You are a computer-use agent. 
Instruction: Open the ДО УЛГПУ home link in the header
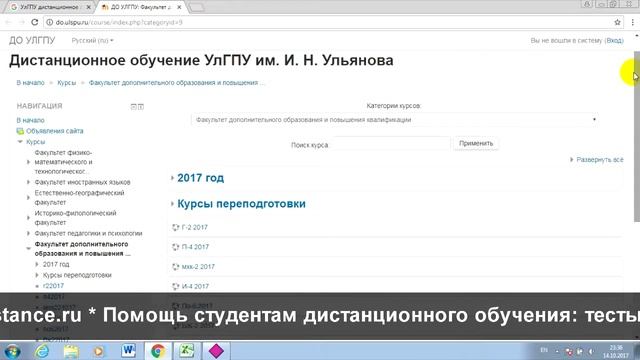pyautogui.click(x=32, y=40)
